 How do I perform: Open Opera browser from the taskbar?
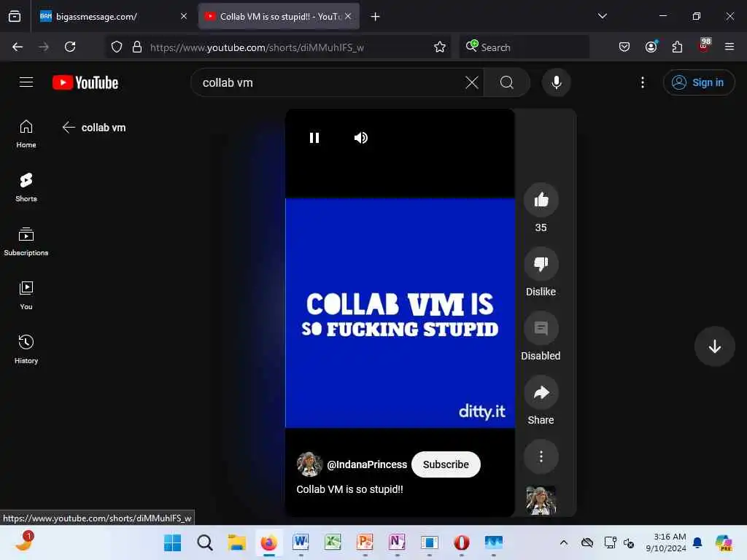click(x=461, y=542)
